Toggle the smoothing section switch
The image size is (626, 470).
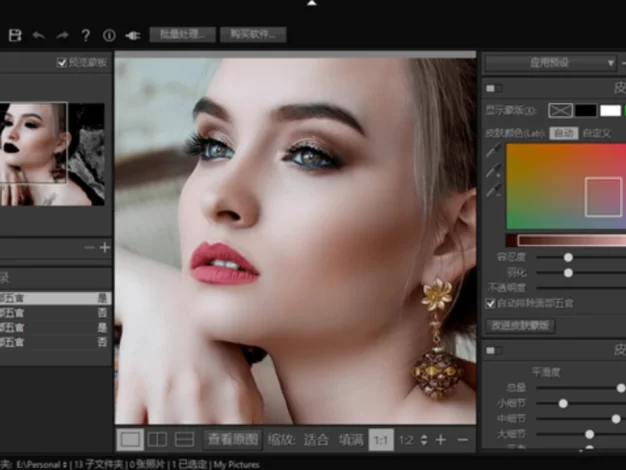(494, 351)
